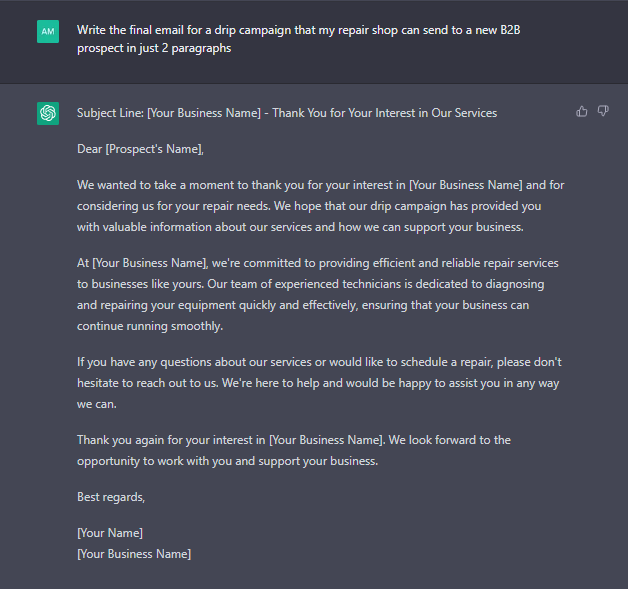Click the thumbs down feedback icon

tap(603, 111)
